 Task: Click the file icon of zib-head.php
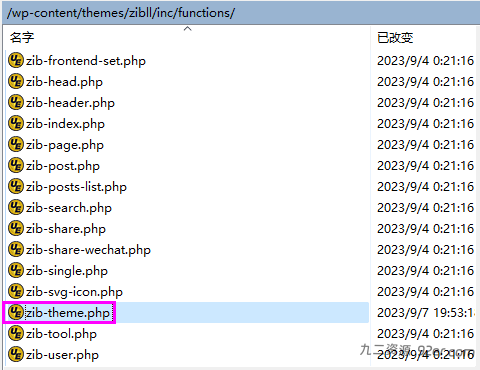[x=16, y=82]
